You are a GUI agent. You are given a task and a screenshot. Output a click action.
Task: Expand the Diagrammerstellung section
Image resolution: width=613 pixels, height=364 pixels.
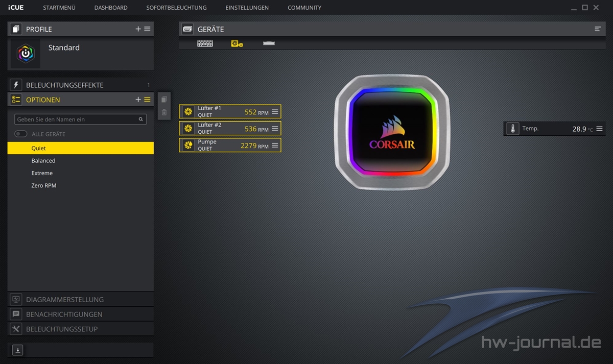tap(65, 300)
